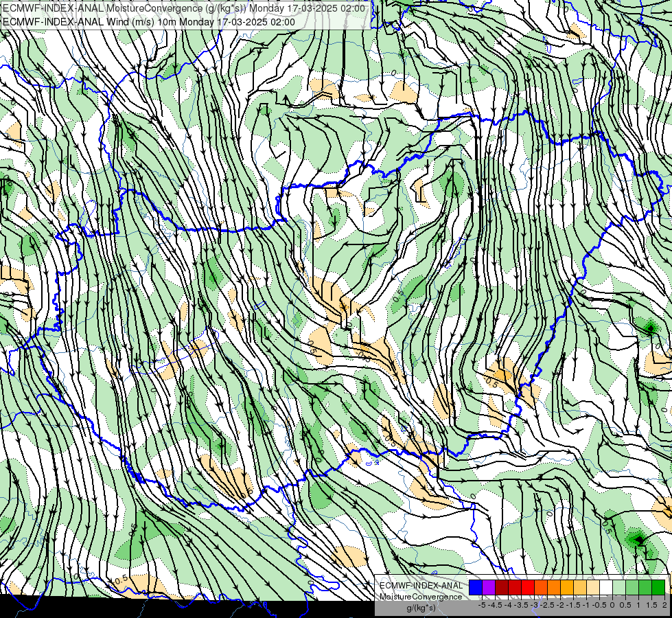Select the darkest green legend swatch
The height and width of the screenshot is (618, 672).
658,587
